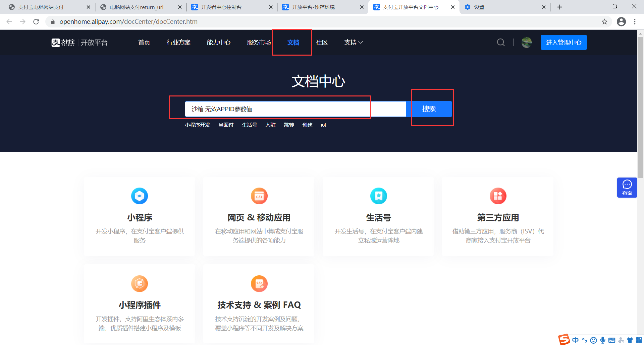Click the 当面付 hot keyword
The image size is (644, 345).
click(226, 125)
